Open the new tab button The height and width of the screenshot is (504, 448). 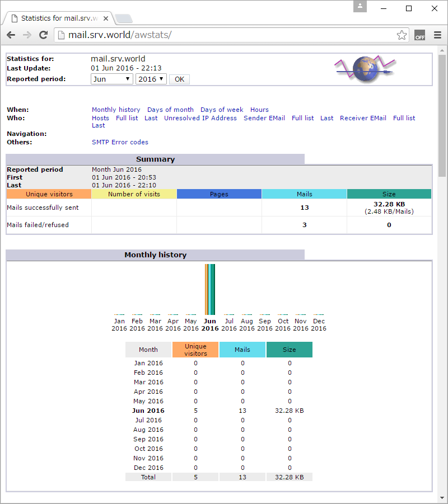[124, 18]
